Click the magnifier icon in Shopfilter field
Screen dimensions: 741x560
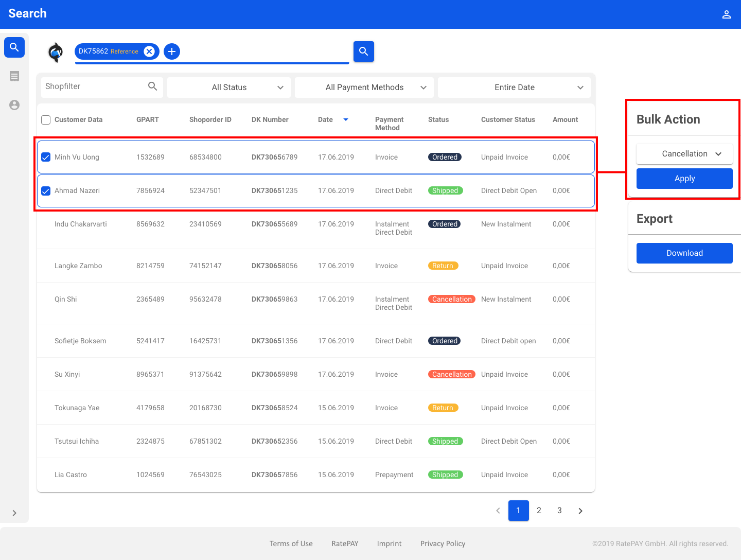(153, 86)
